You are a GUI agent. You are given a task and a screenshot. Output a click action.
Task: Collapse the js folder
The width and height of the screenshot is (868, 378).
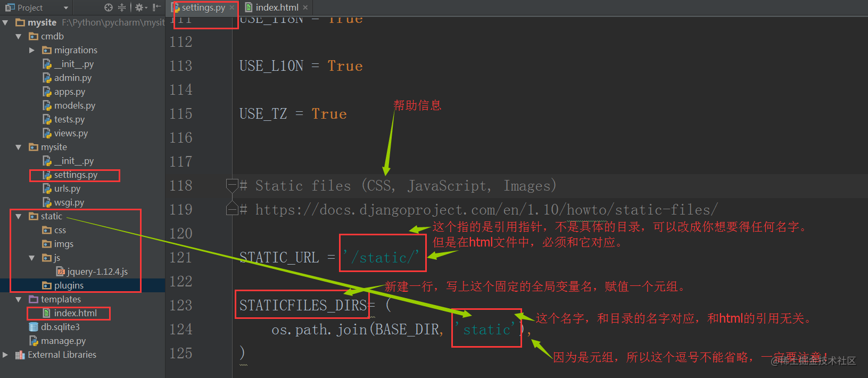(x=31, y=258)
